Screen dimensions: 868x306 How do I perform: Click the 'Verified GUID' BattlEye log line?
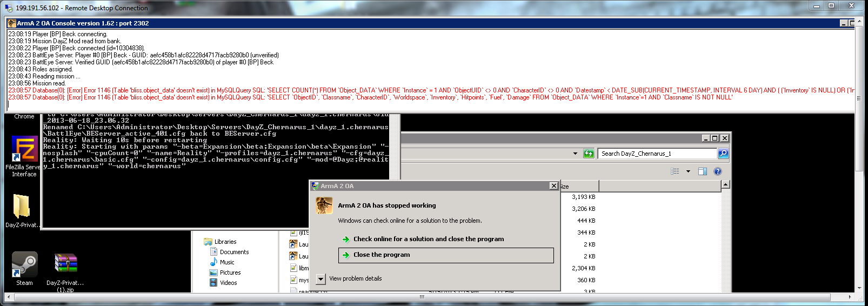pos(141,62)
